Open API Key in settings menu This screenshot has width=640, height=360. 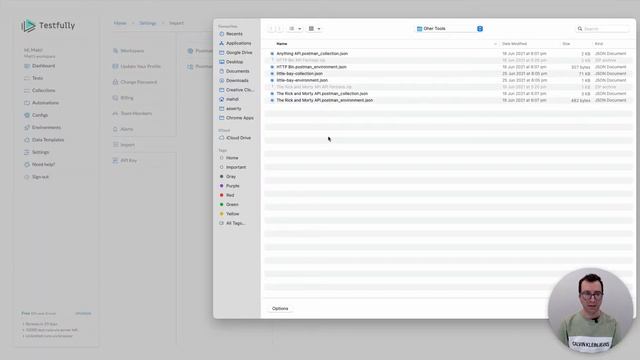point(129,160)
